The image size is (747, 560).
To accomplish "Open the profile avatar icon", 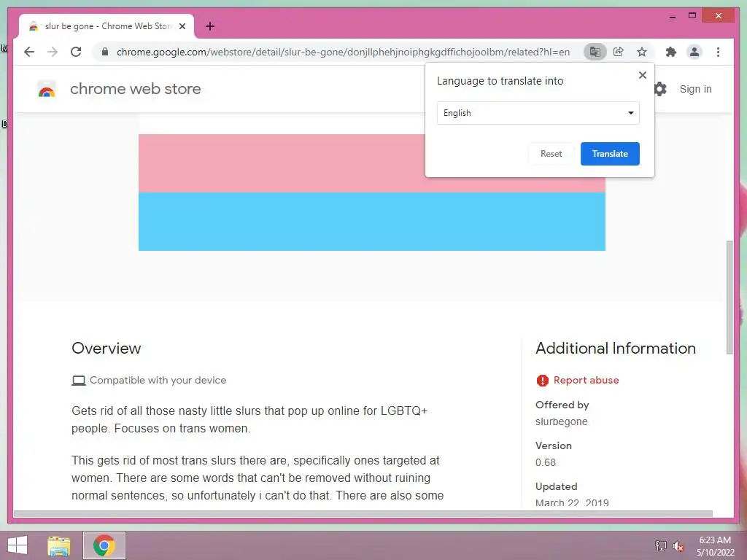I will tap(694, 52).
